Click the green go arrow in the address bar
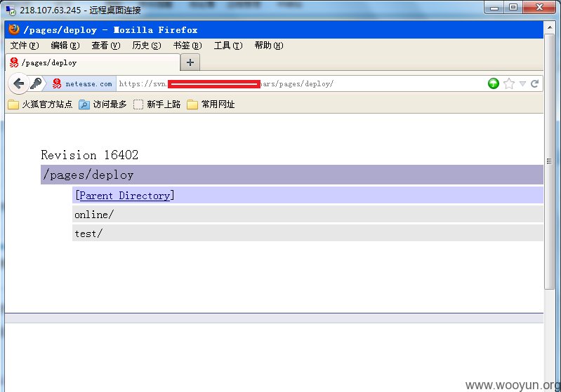Viewport: 561px width, 392px height. click(494, 83)
